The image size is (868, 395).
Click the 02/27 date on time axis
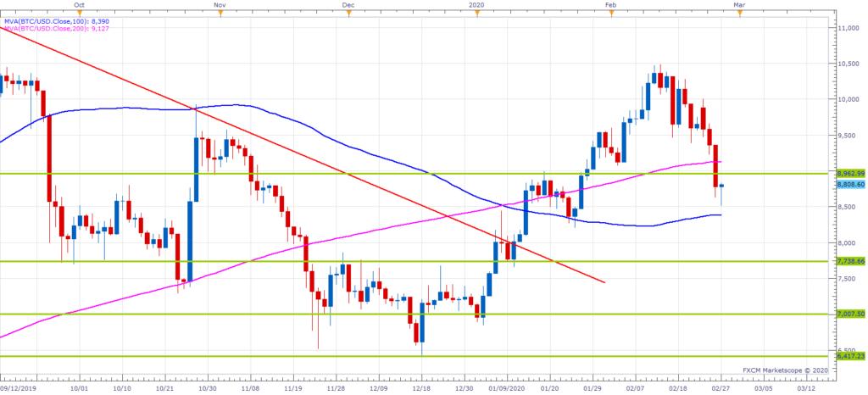[721, 387]
